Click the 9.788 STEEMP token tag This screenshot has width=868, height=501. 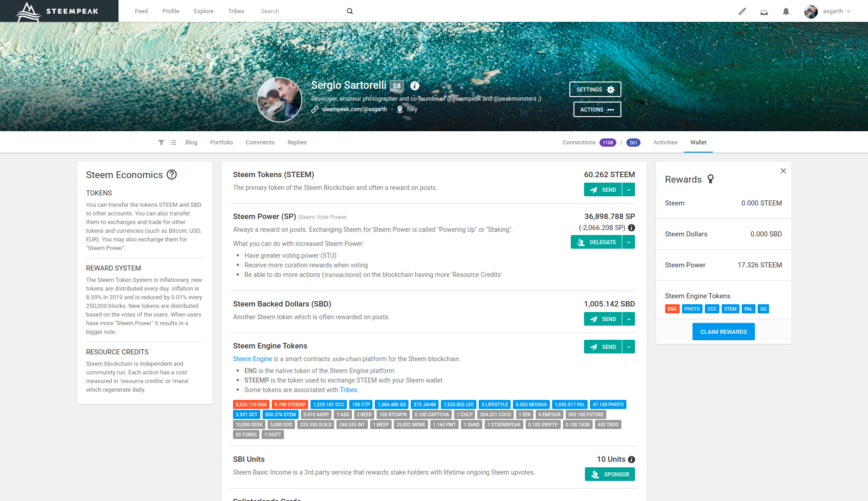click(x=290, y=404)
